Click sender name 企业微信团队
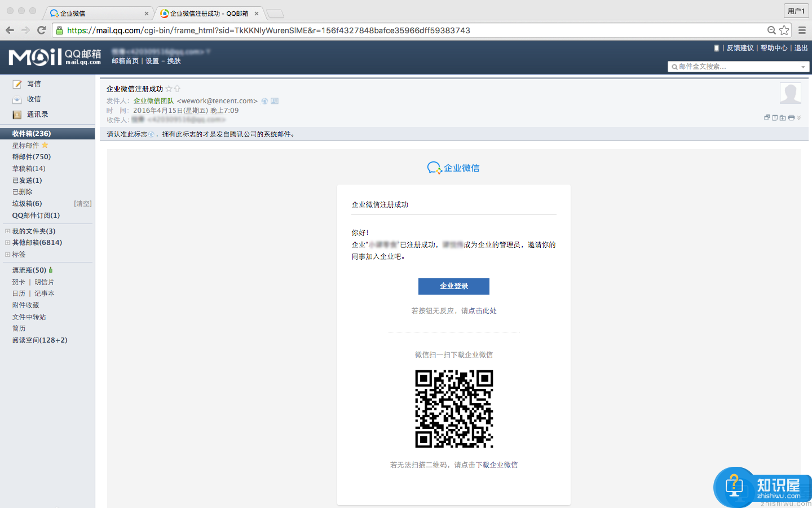Image resolution: width=812 pixels, height=508 pixels. (x=153, y=101)
